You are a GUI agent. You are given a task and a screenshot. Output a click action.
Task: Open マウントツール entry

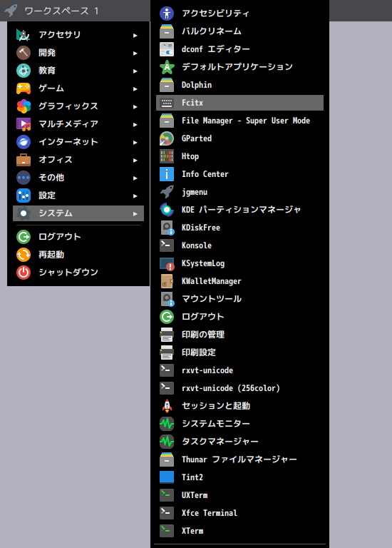pyautogui.click(x=239, y=299)
